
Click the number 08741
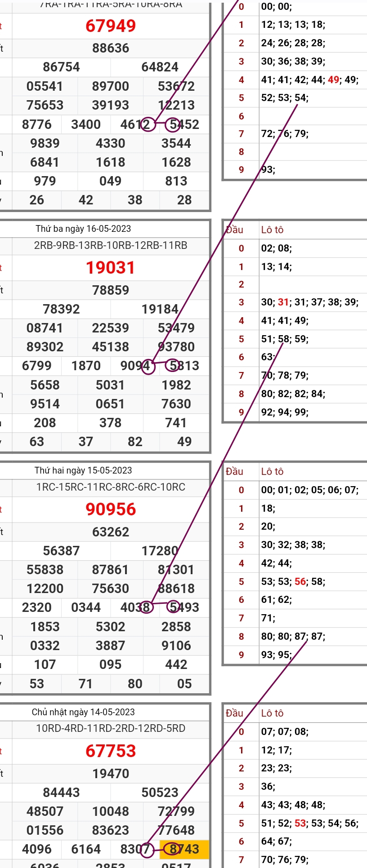45,328
